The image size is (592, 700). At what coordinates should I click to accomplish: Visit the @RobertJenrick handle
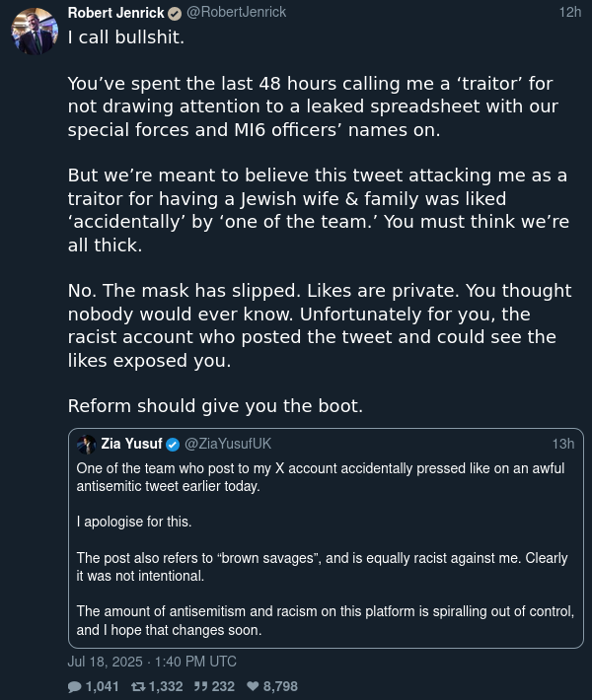(x=237, y=12)
